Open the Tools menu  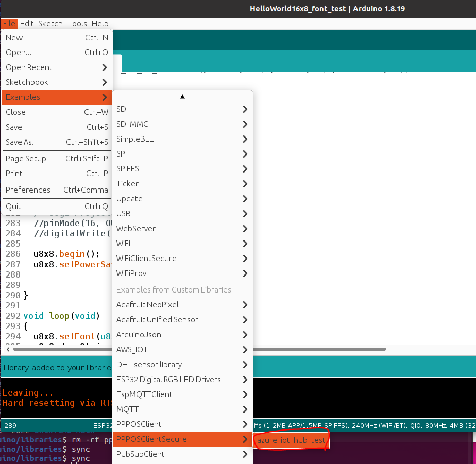pos(77,24)
